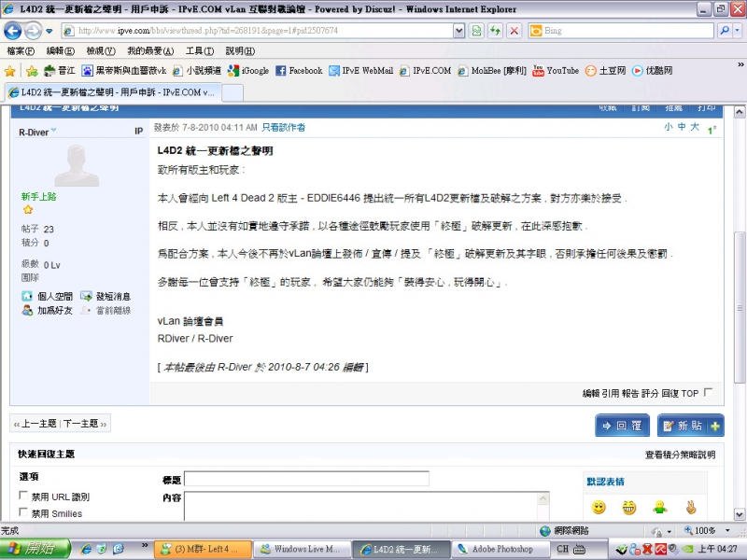The width and height of the screenshot is (747, 560).
Task: Open the 优酷网 bookmark
Action: point(652,71)
